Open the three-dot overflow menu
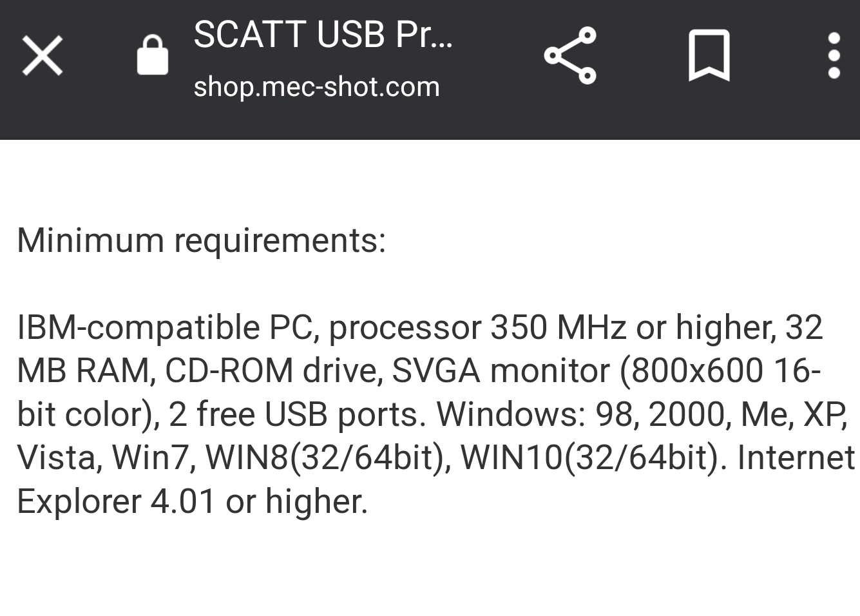860x616 pixels. (x=834, y=55)
